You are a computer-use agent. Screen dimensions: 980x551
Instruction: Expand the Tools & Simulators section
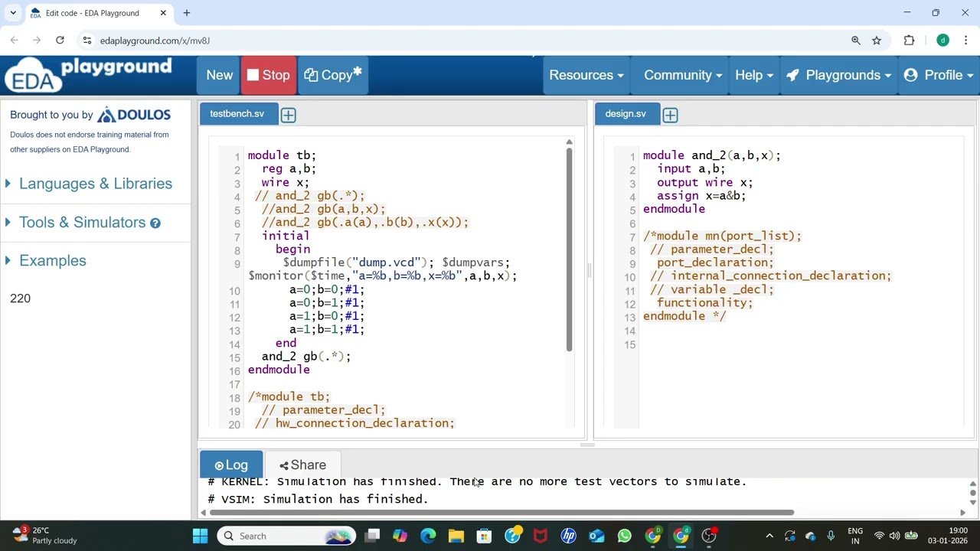[82, 223]
